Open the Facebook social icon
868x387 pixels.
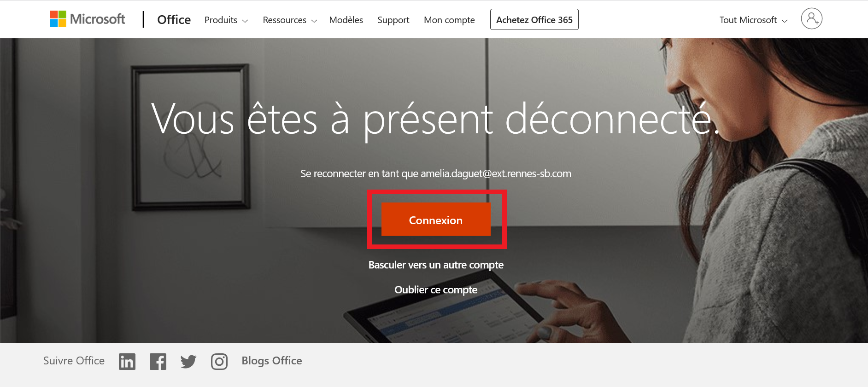pos(158,362)
